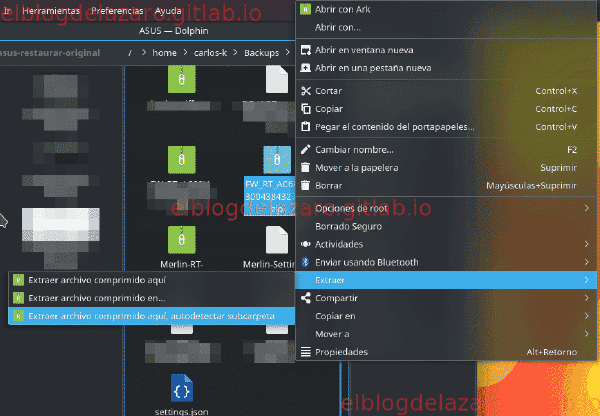This screenshot has width=600, height=416.
Task: Select the settings.json file
Action: pos(181,394)
